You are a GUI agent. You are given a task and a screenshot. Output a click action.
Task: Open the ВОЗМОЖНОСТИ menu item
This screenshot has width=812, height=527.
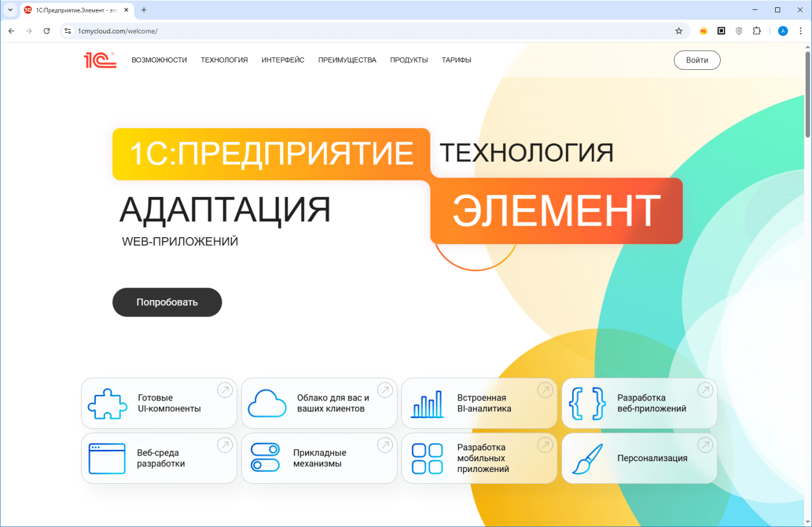pos(159,60)
